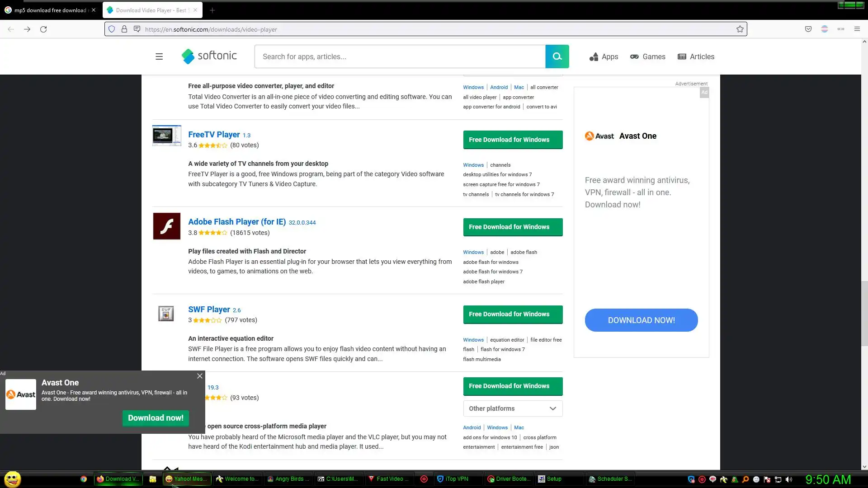Open the Softonic hamburger menu
The width and height of the screenshot is (868, 488).
[x=159, y=56]
